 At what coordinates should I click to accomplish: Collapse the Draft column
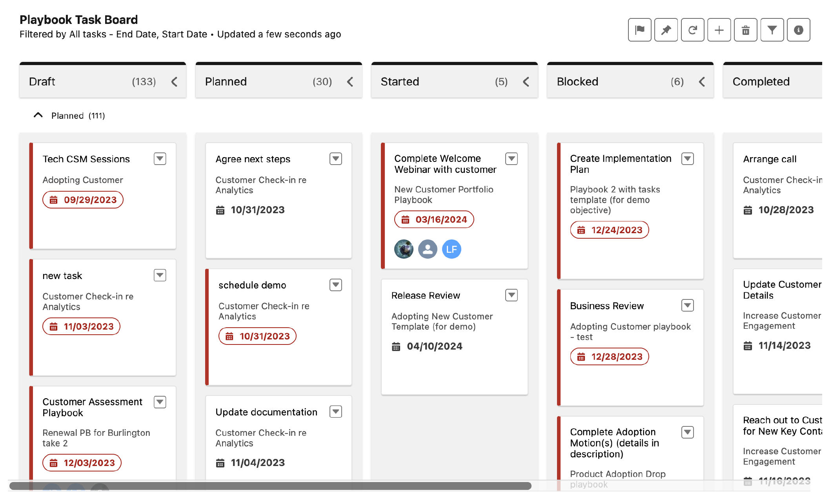click(x=174, y=82)
